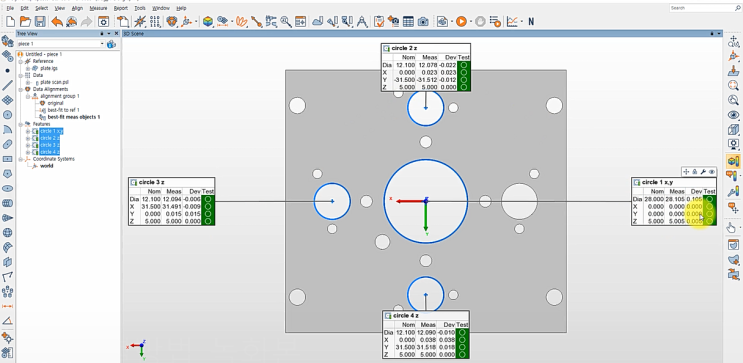Click lock icon on circle 1 annotation toolbar
The image size is (743, 363).
(695, 172)
